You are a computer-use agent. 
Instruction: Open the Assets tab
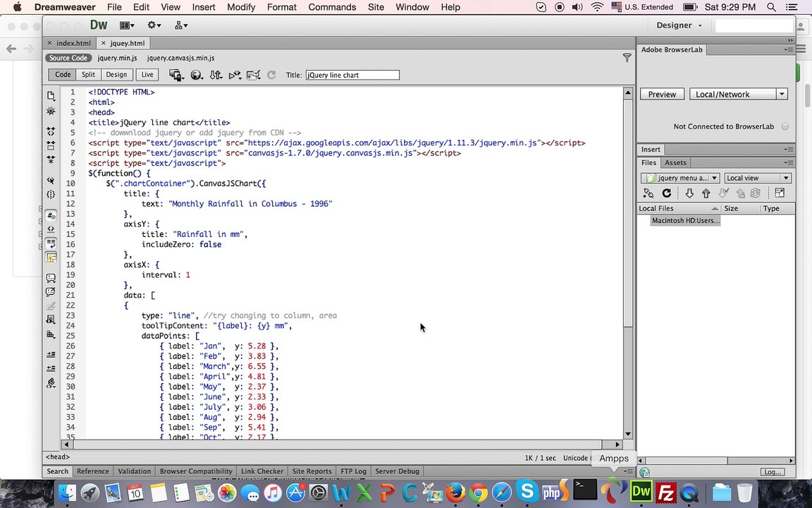tap(675, 163)
